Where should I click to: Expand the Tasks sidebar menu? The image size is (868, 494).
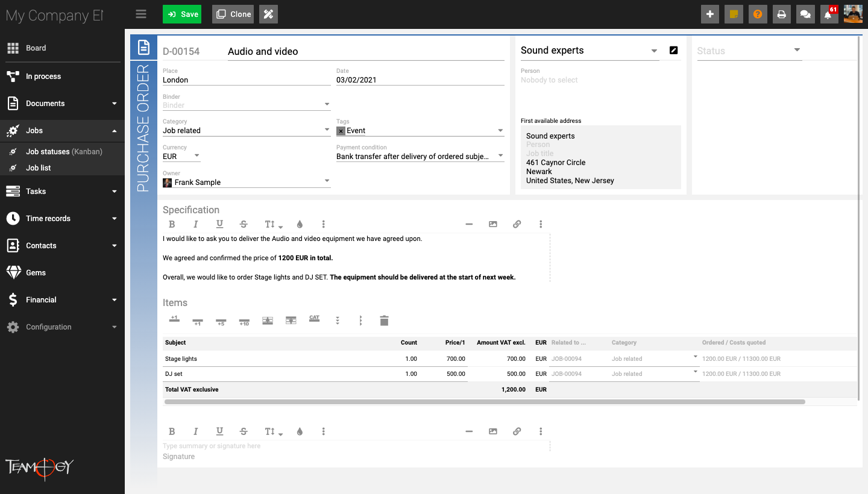[x=62, y=192]
